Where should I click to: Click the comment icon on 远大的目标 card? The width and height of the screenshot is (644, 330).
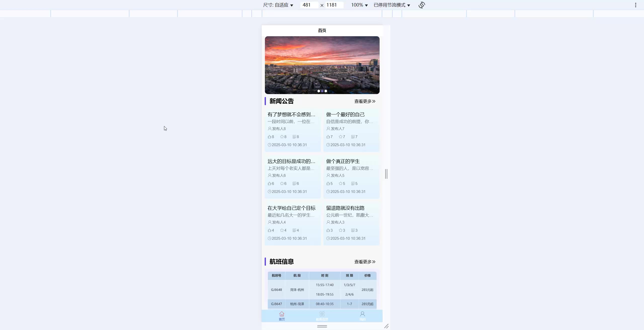pyautogui.click(x=294, y=184)
